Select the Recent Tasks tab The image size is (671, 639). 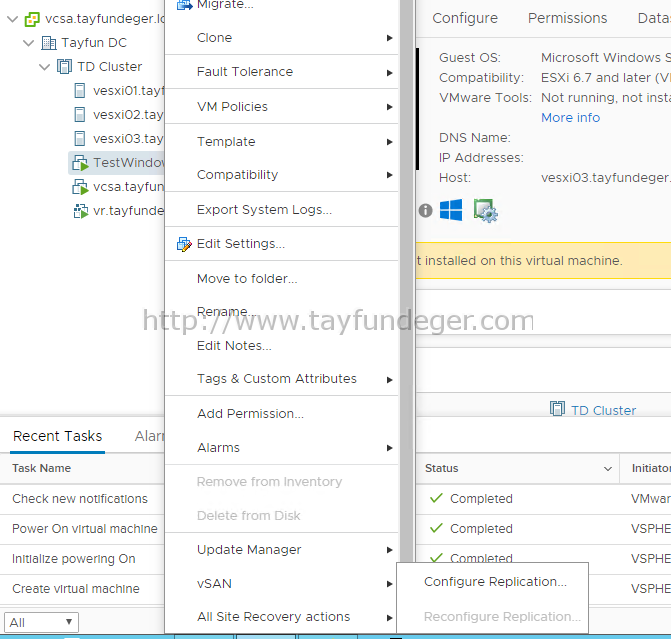[x=57, y=436]
